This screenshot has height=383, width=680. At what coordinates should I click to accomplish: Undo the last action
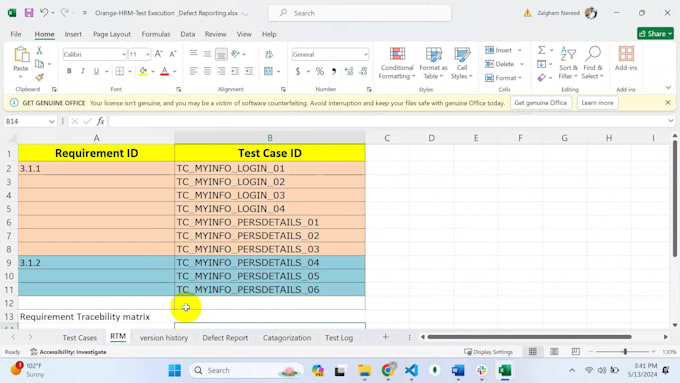[44, 13]
